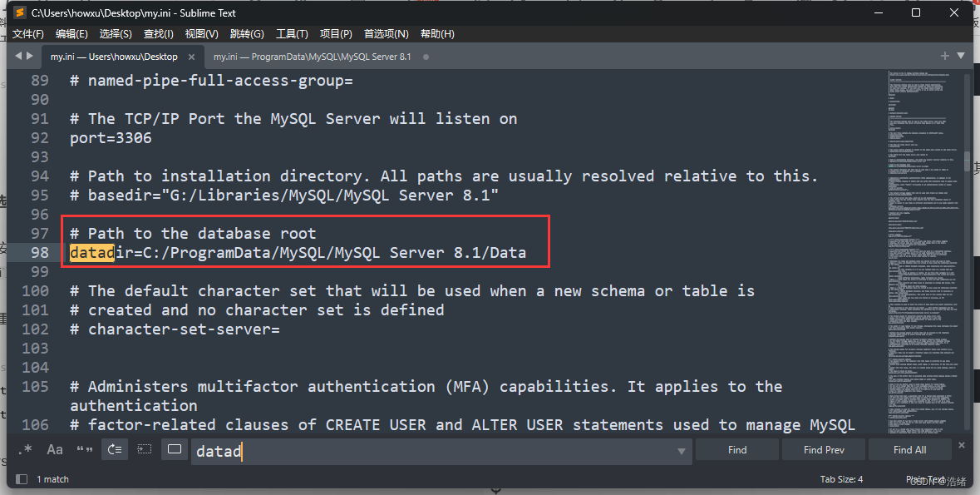980x495 pixels.
Task: Close the Desktop my.ini tab
Action: (x=192, y=57)
